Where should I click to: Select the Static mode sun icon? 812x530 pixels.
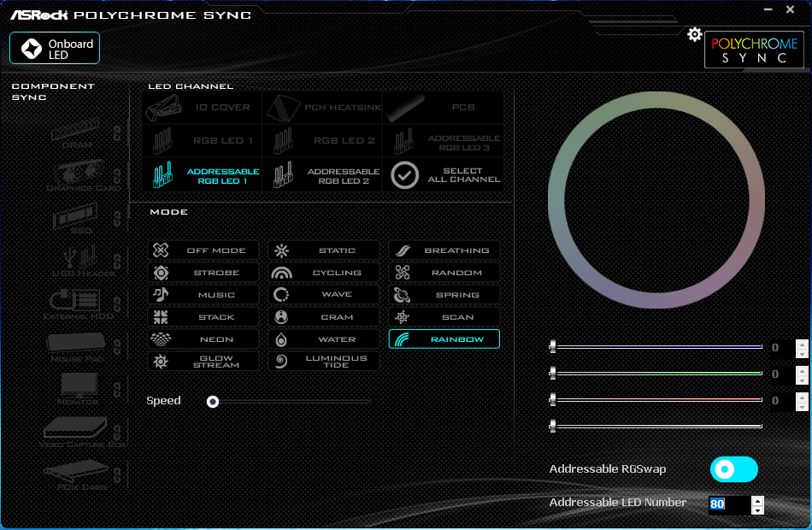282,250
